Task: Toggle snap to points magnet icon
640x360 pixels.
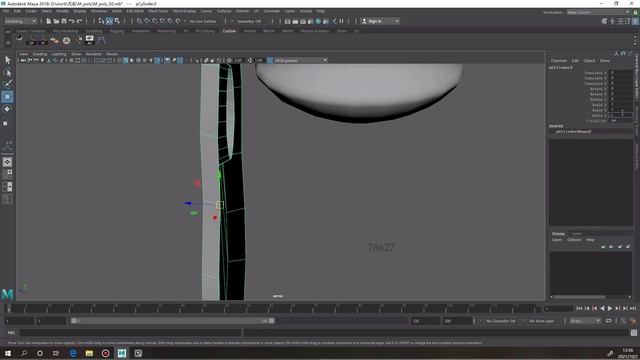Action: (x=155, y=21)
